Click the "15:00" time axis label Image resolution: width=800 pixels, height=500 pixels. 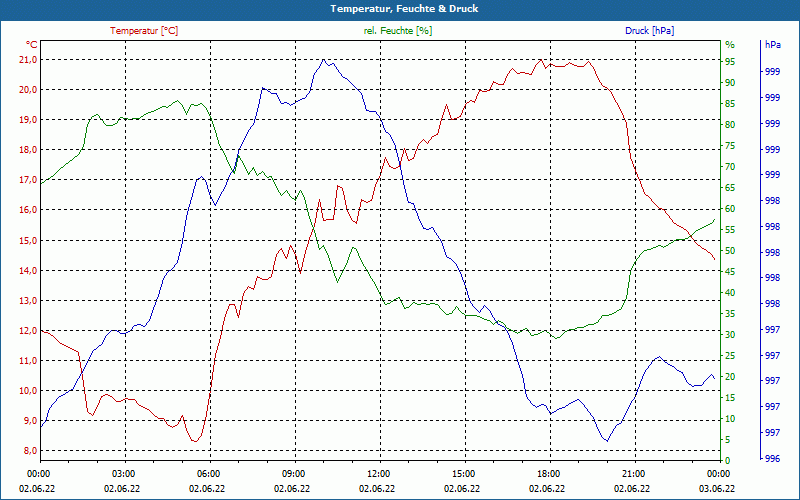(462, 474)
